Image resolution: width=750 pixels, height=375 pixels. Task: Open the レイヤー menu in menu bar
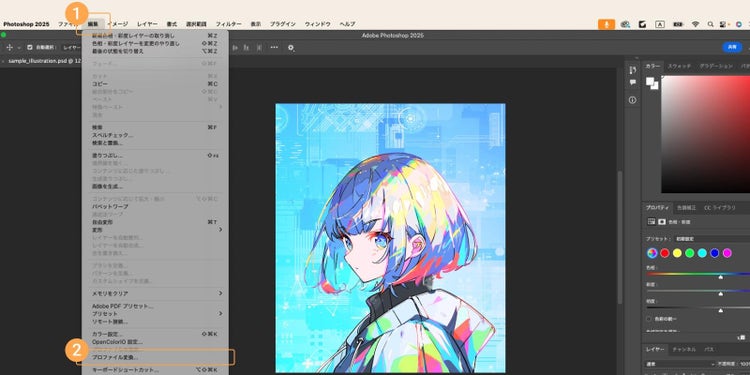tap(147, 24)
